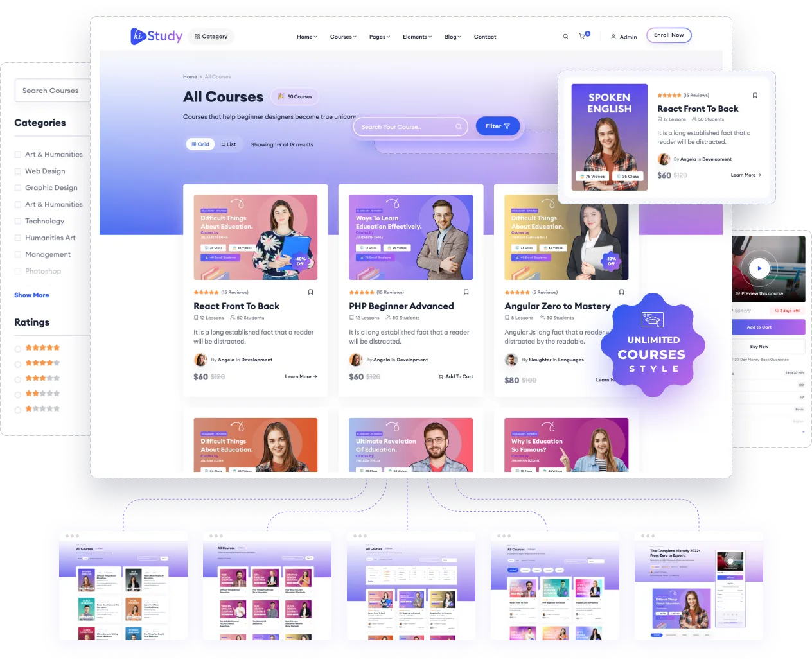Image resolution: width=812 pixels, height=662 pixels.
Task: Bookmark the spoken English React course card
Action: tap(755, 96)
